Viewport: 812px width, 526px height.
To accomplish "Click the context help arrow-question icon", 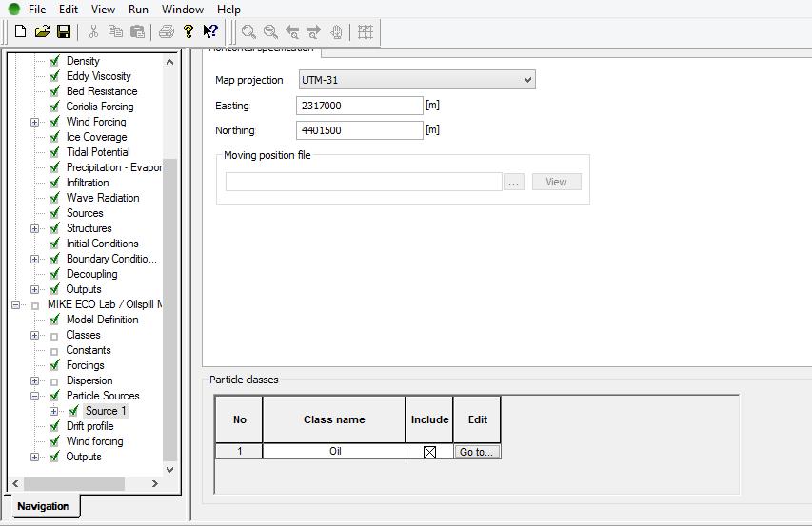I will click(210, 31).
